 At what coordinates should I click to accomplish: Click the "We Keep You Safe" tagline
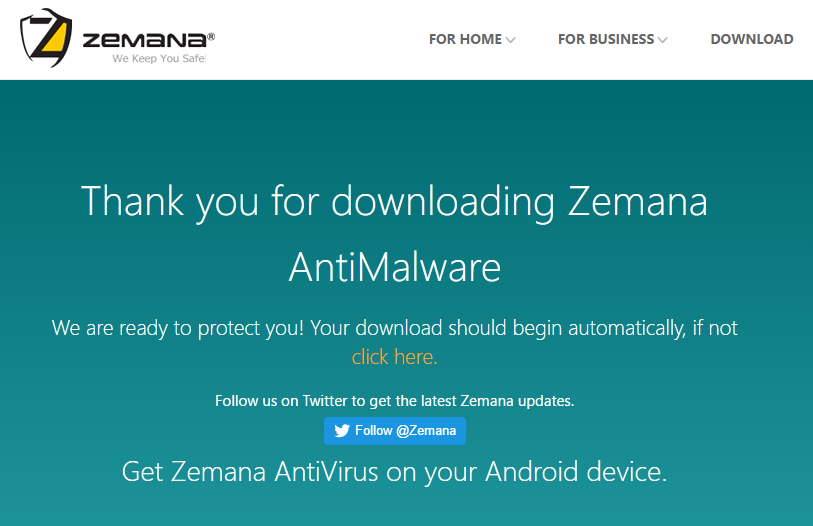(158, 59)
